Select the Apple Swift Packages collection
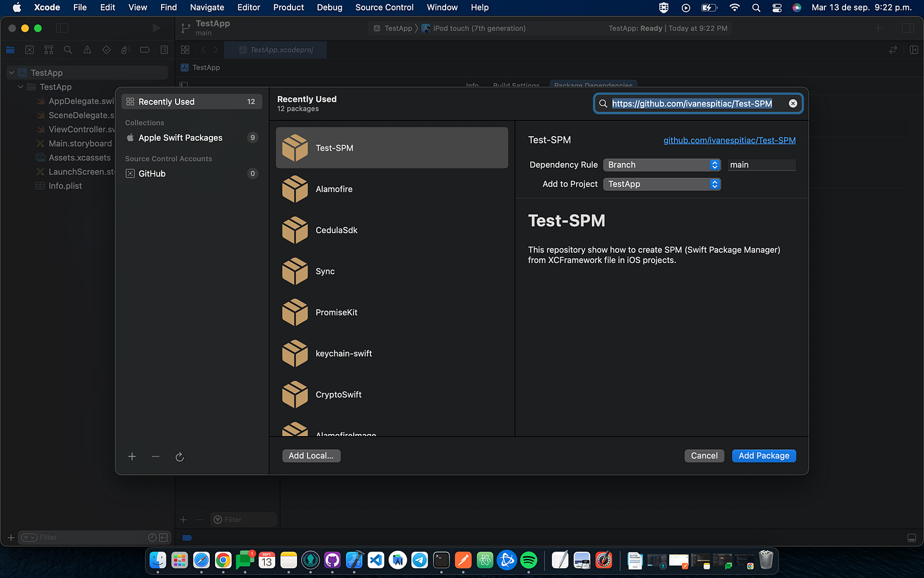This screenshot has height=578, width=924. [x=180, y=137]
